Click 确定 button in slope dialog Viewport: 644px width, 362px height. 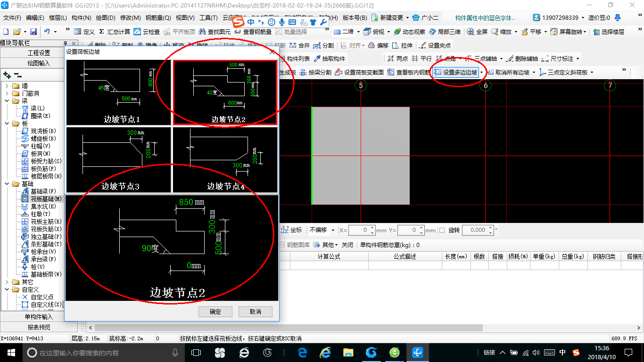pyautogui.click(x=215, y=312)
